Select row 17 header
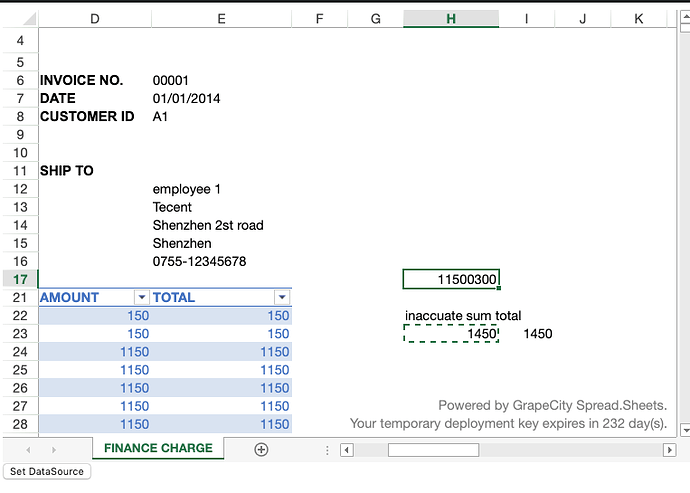This screenshot has width=690, height=493. [x=19, y=279]
